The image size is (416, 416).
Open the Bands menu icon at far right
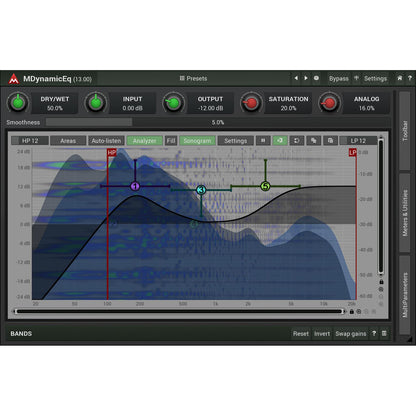pyautogui.click(x=384, y=333)
